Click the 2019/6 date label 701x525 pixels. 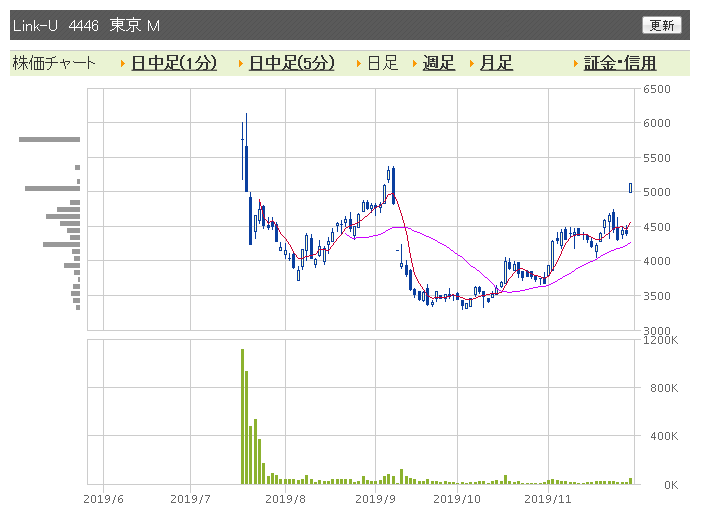[103, 499]
